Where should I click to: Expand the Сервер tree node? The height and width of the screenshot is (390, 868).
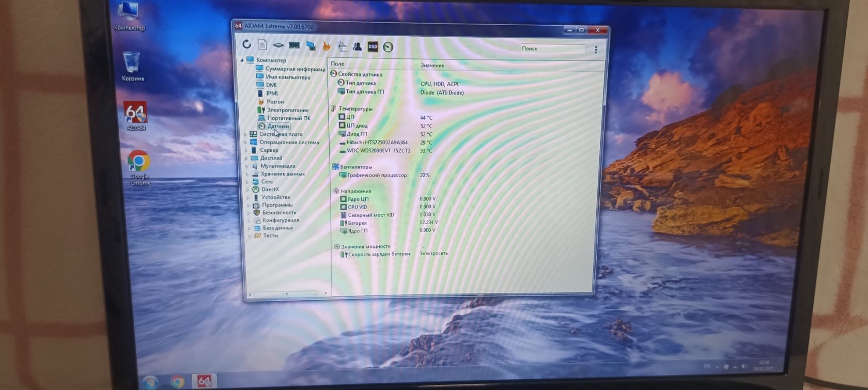click(x=246, y=150)
